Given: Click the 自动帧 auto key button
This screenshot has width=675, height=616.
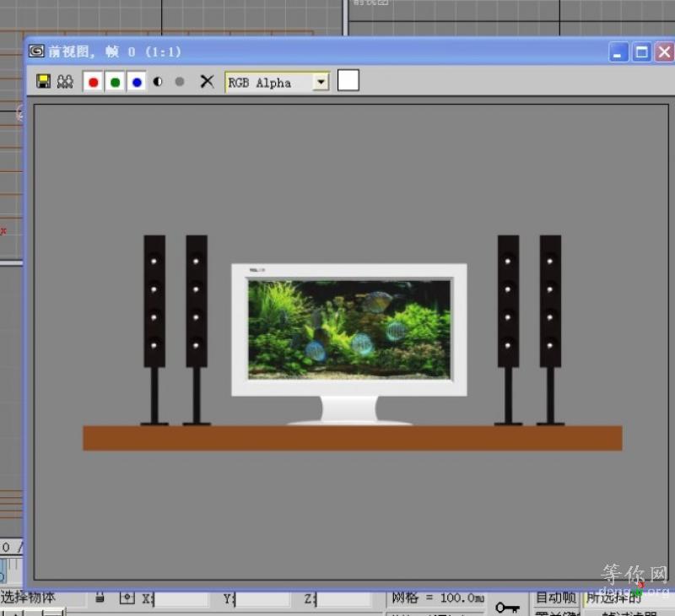Looking at the screenshot, I should click(x=555, y=597).
